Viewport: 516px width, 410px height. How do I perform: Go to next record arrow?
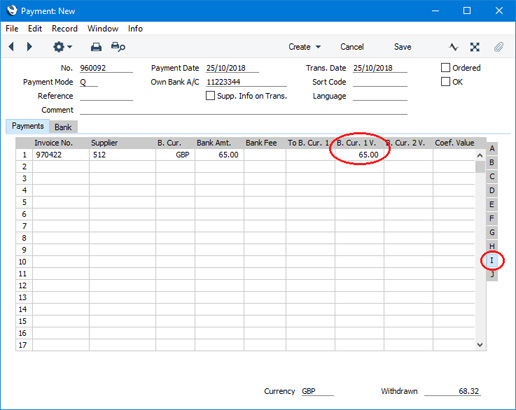tap(29, 47)
